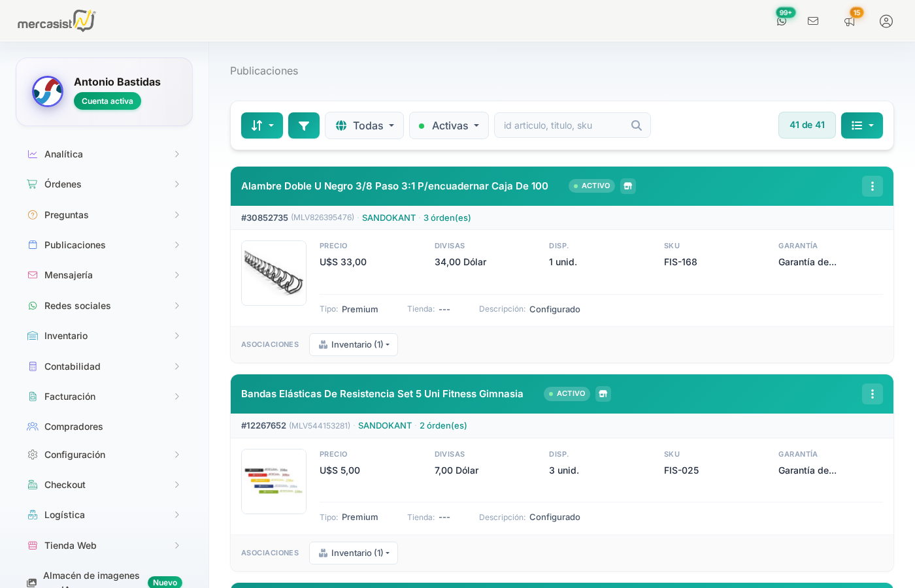915x588 pixels.
Task: Click SANDOKANT link on Bandas Elásticas listing
Action: [385, 426]
